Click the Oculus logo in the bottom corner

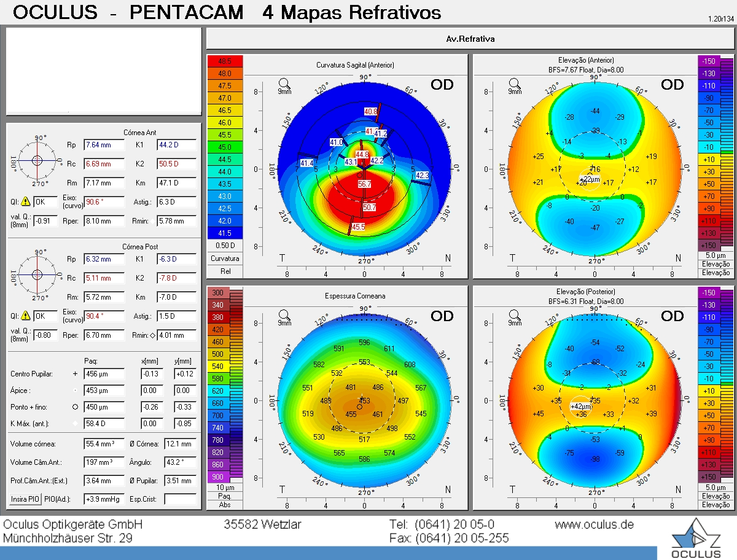click(696, 538)
